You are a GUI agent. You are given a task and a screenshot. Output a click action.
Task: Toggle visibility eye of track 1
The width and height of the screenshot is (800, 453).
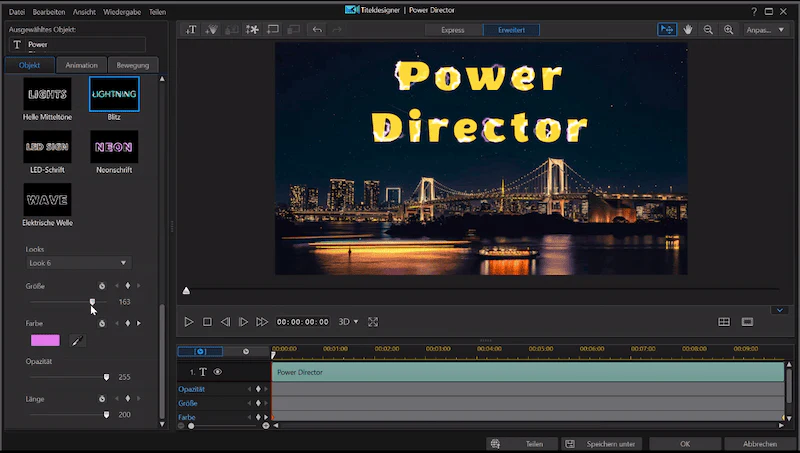(218, 372)
